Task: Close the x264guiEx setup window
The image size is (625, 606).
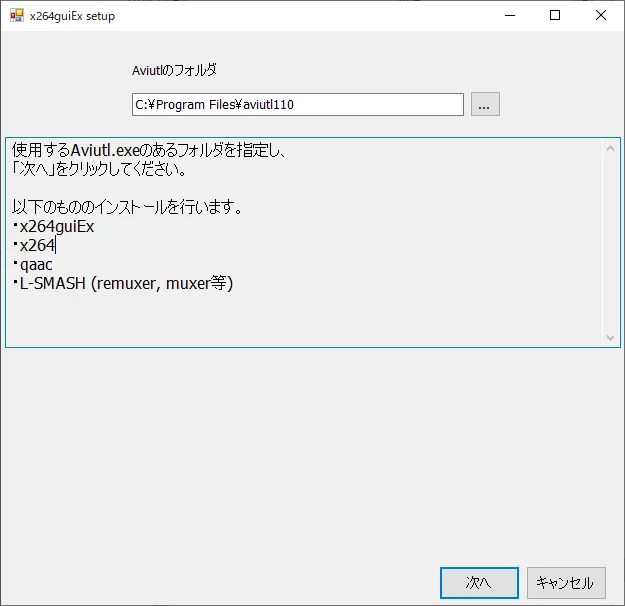Action: 601,16
